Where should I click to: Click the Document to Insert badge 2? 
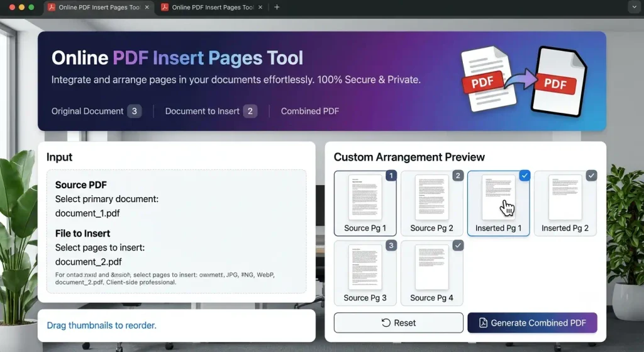pyautogui.click(x=250, y=111)
